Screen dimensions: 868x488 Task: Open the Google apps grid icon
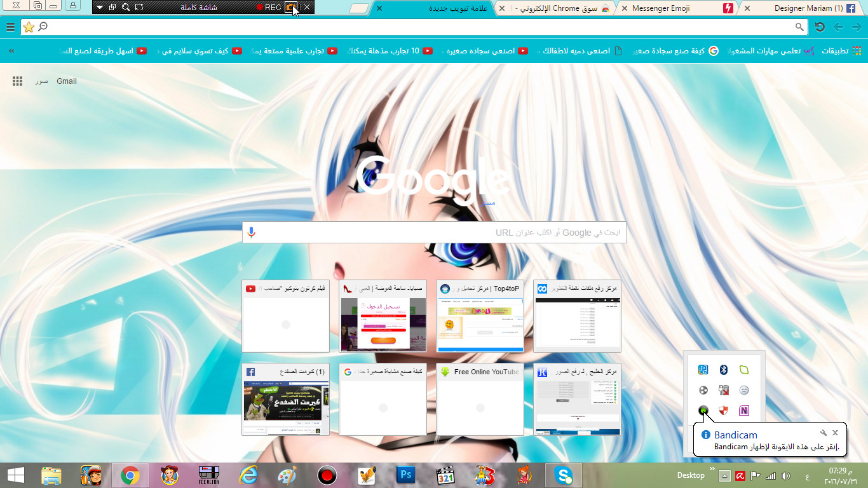click(x=18, y=81)
